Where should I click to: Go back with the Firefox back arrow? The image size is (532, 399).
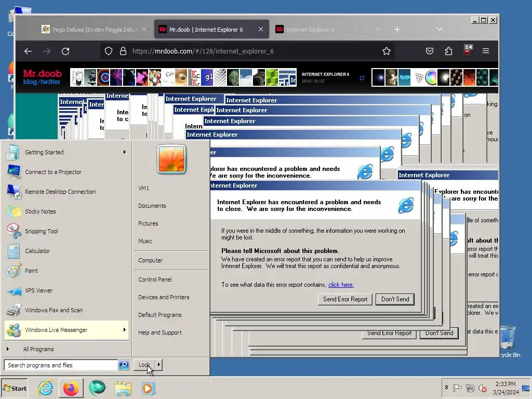(28, 51)
